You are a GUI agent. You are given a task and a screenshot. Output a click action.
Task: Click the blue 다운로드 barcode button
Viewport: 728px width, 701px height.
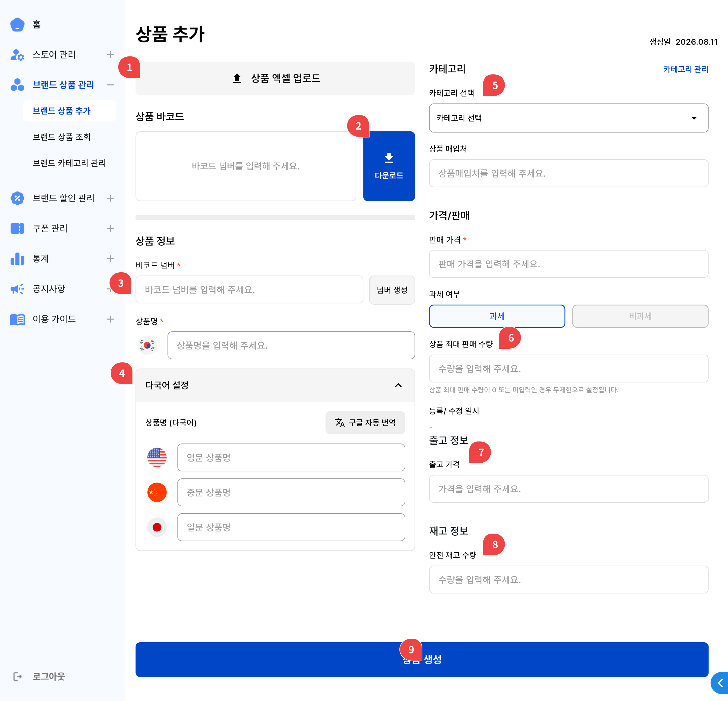coord(389,166)
